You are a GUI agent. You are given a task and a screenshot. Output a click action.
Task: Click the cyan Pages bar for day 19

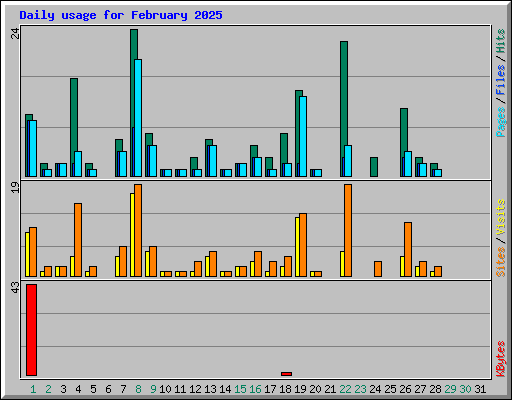303,136
